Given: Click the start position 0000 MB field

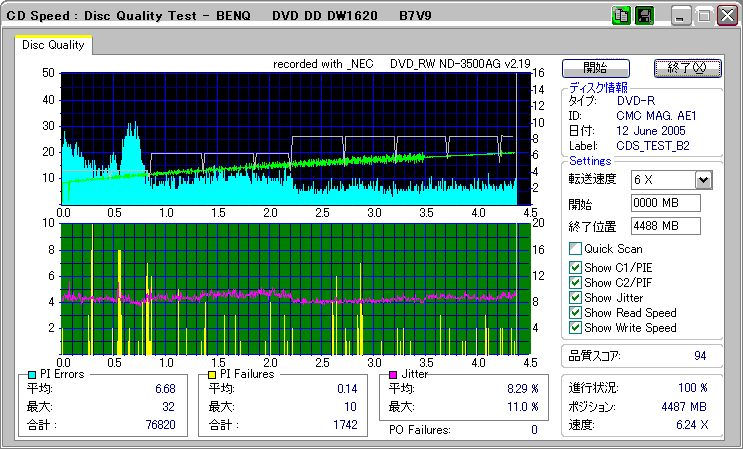Looking at the screenshot, I should [665, 203].
